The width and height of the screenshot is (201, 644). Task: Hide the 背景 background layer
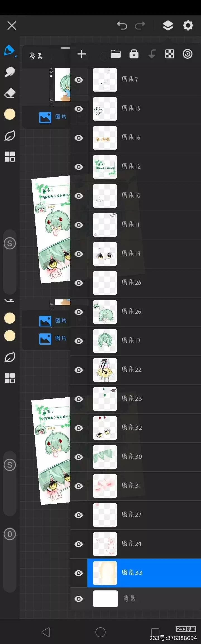click(79, 599)
